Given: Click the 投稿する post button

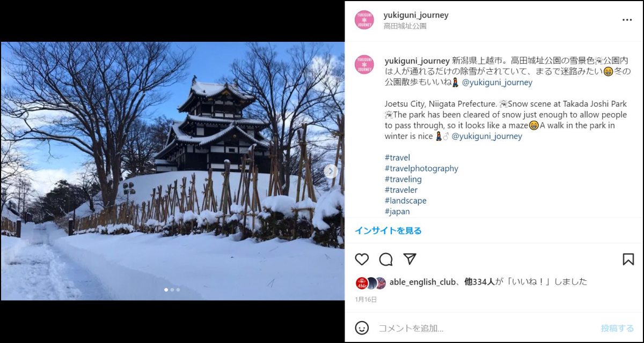Looking at the screenshot, I should tap(617, 328).
